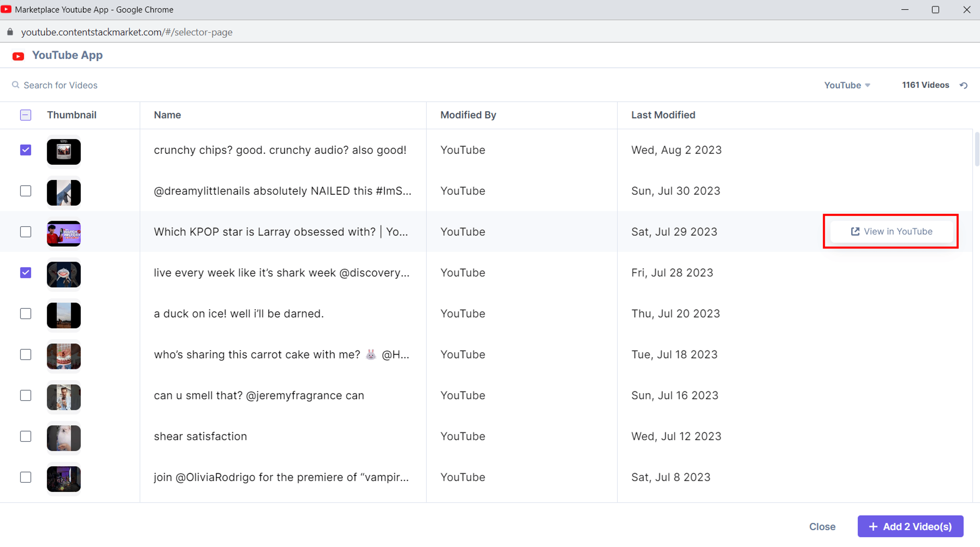Open the YouTube source dropdown
Viewport: 980px width, 547px height.
(x=847, y=85)
